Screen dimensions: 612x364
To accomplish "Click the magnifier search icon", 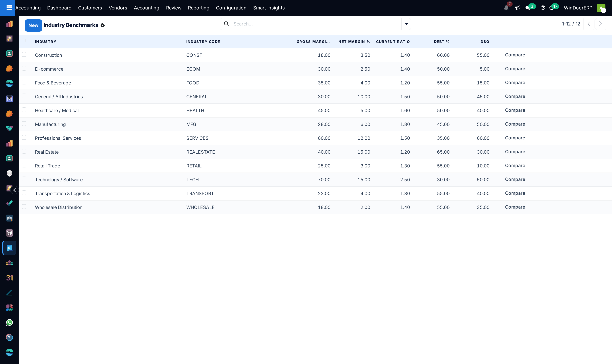I will click(x=226, y=24).
